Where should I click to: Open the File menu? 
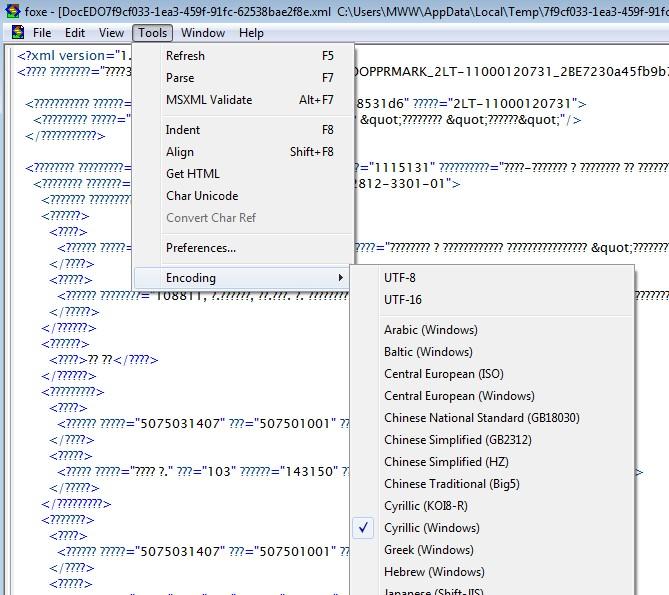coord(42,33)
